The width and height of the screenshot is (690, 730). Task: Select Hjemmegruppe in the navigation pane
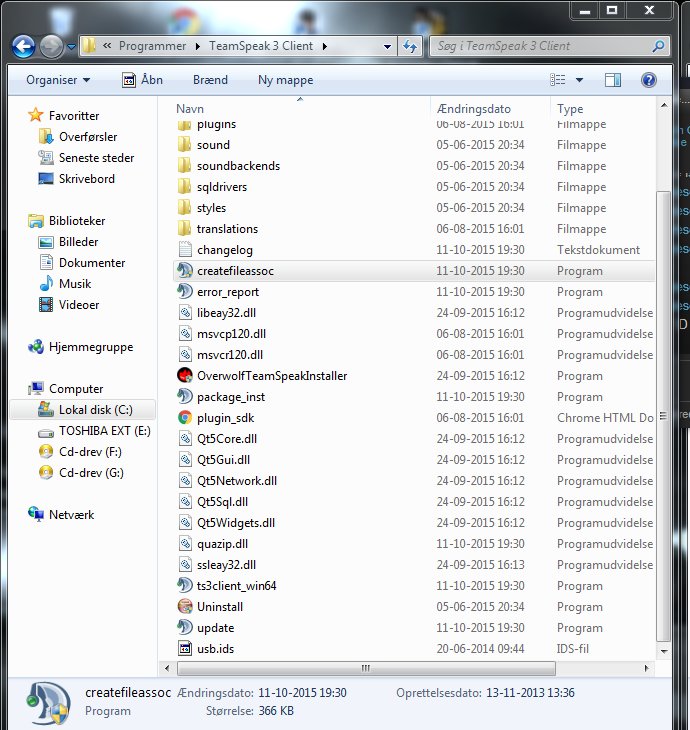coord(91,347)
